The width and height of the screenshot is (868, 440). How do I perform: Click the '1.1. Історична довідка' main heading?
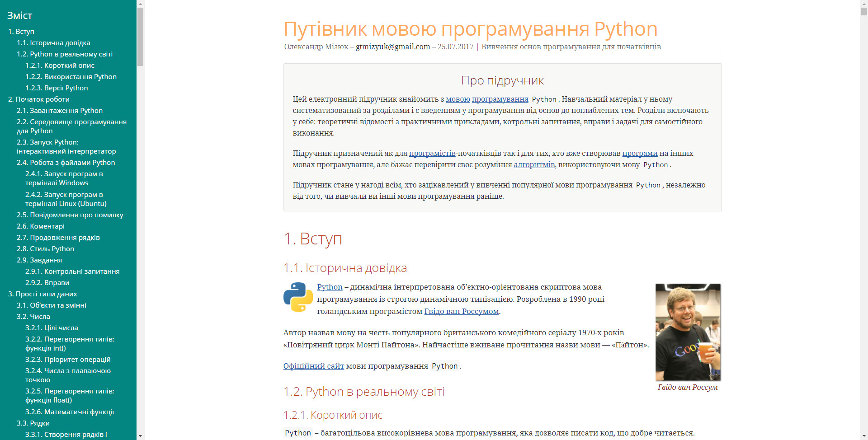(345, 268)
